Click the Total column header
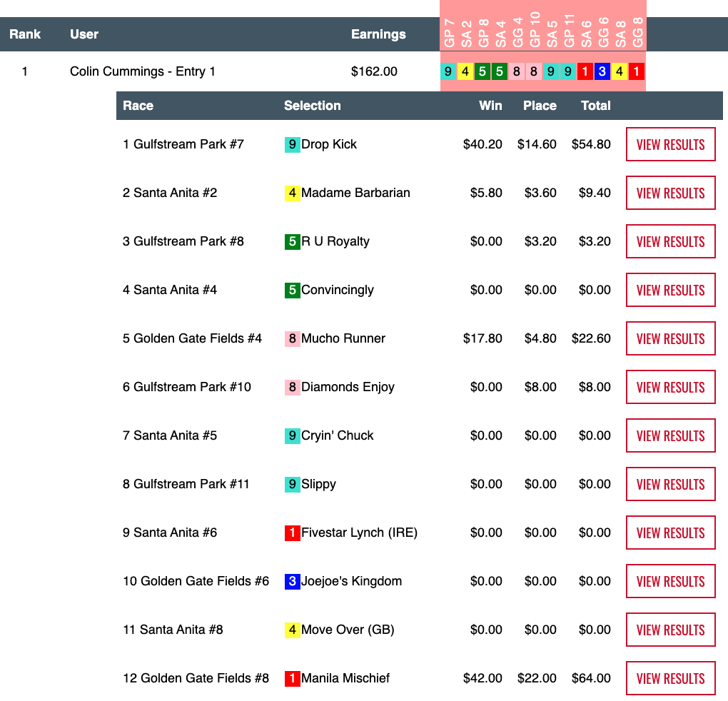This screenshot has height=701, width=728. (x=595, y=106)
